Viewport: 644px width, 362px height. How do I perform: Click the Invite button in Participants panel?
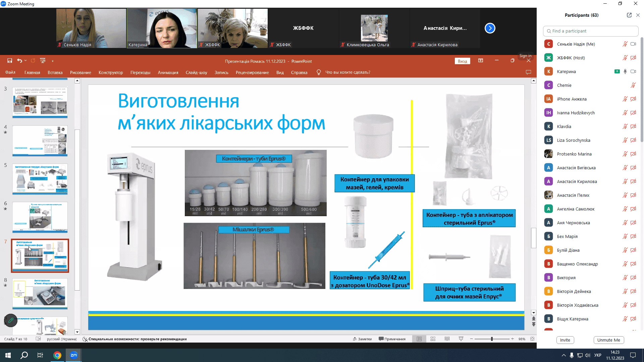tap(565, 340)
